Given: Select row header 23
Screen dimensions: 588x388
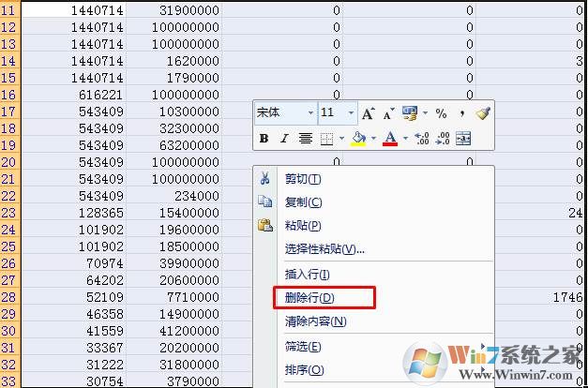Looking at the screenshot, I should (x=10, y=213).
